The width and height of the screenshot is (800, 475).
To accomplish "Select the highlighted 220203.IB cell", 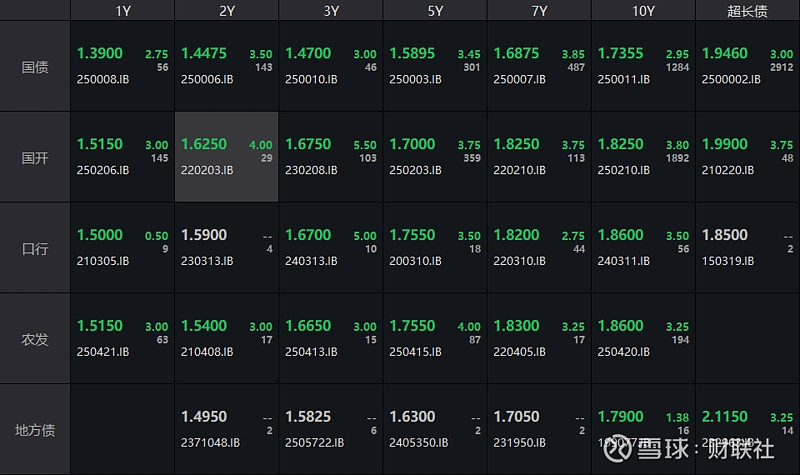I will pos(226,157).
